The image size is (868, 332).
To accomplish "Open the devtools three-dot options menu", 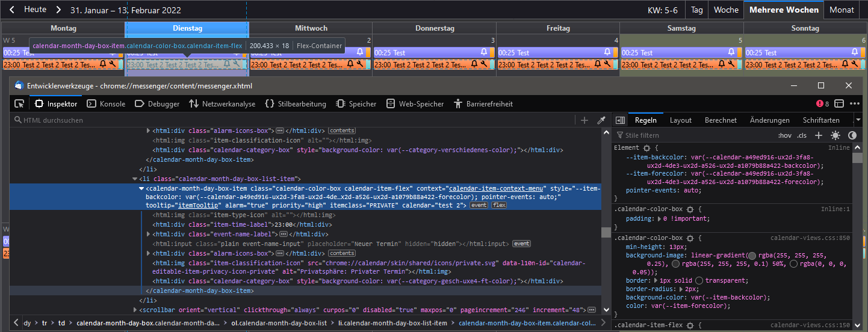I will [855, 103].
